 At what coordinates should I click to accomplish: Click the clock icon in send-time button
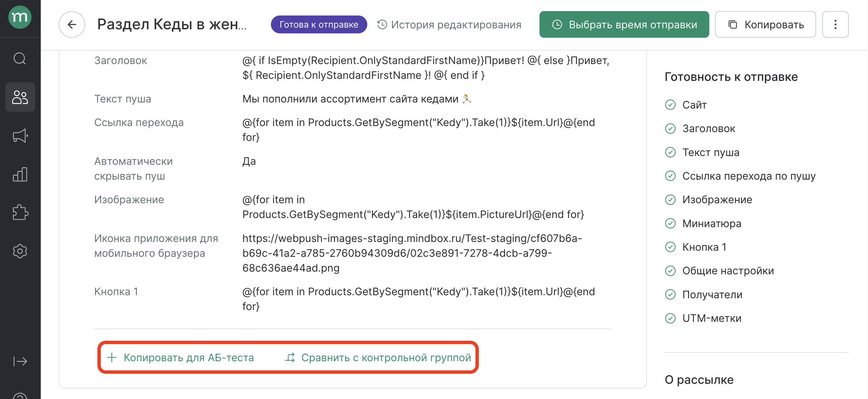(x=557, y=24)
